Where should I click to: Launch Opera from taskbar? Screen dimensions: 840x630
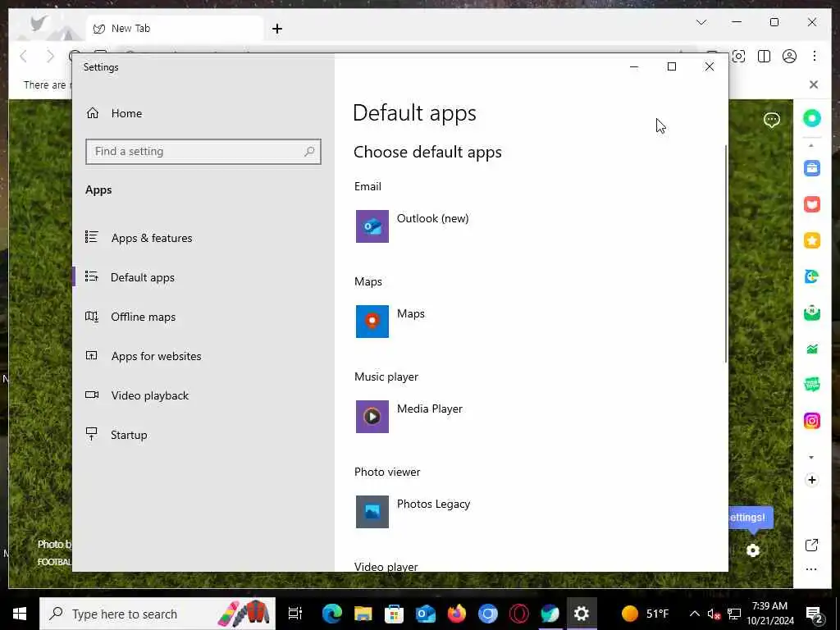point(519,614)
